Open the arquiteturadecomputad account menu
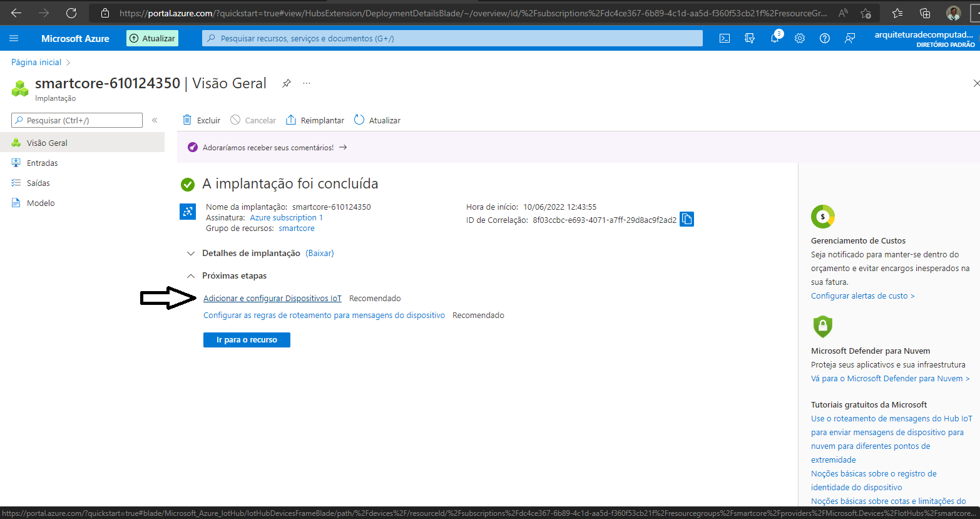Screen dimensions: 980x519 (x=925, y=39)
